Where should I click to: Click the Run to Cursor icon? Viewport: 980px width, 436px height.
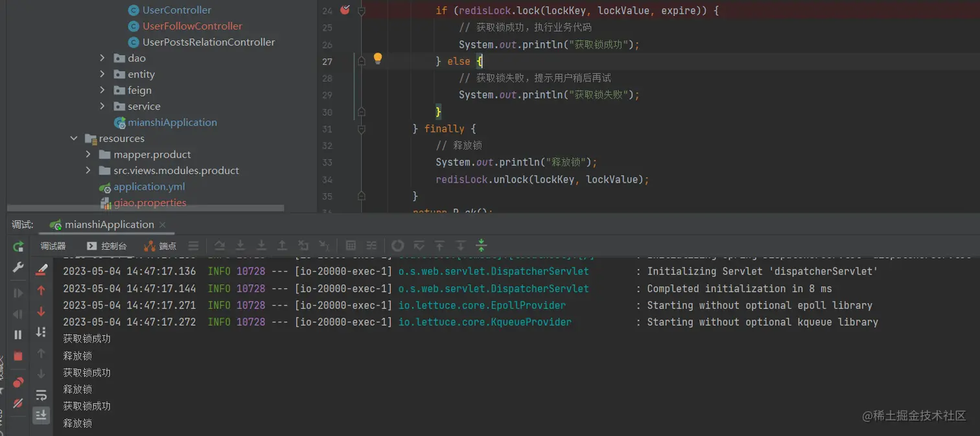[x=324, y=246]
